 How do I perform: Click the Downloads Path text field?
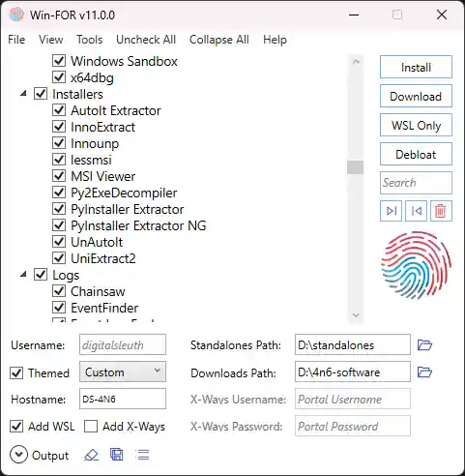[x=353, y=372]
